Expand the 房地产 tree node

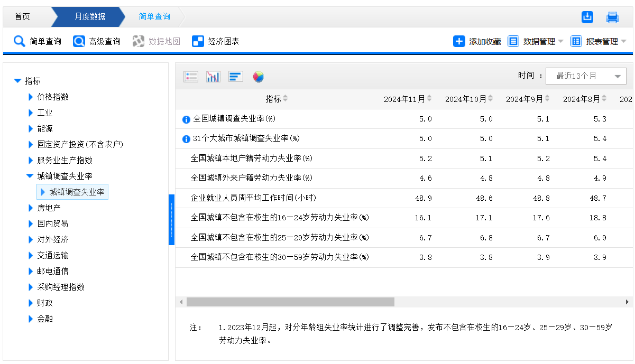[31, 208]
